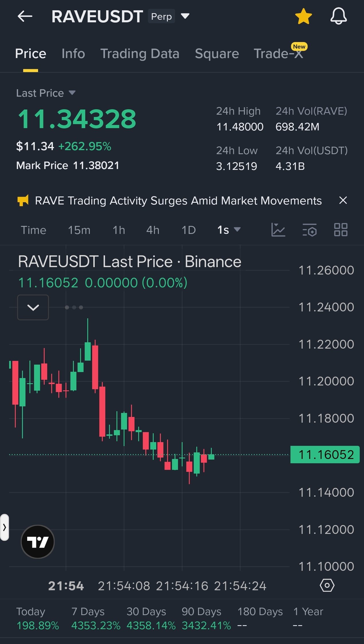This screenshot has height=644, width=364.
Task: Expand the side drawer arrow handle
Action: pos(4,527)
